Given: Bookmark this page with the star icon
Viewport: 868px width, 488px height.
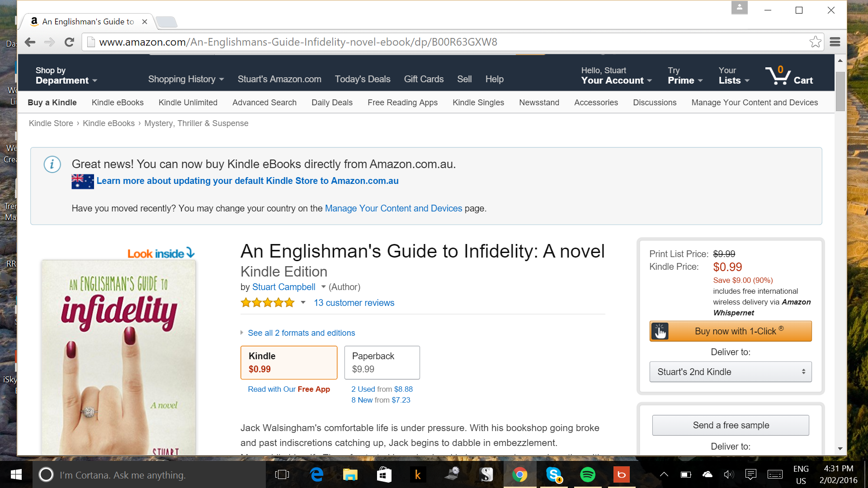Looking at the screenshot, I should tap(815, 42).
